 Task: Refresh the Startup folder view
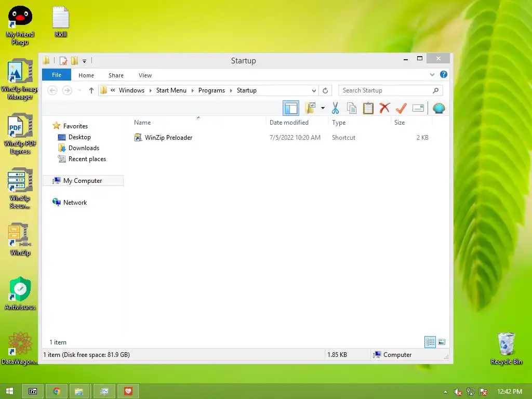[325, 90]
